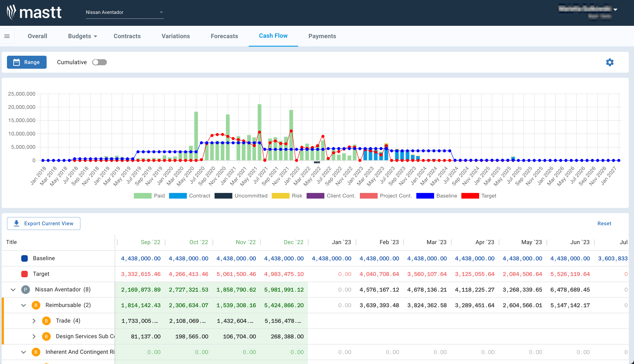Collapse the Nissan Aventador (8) row
Image resolution: width=634 pixels, height=364 pixels.
click(x=13, y=289)
